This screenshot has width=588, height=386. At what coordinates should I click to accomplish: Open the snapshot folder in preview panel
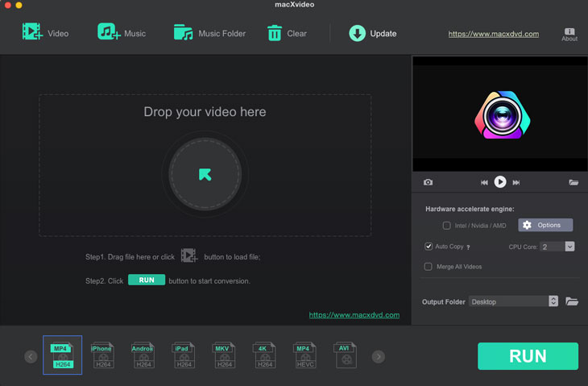click(574, 183)
